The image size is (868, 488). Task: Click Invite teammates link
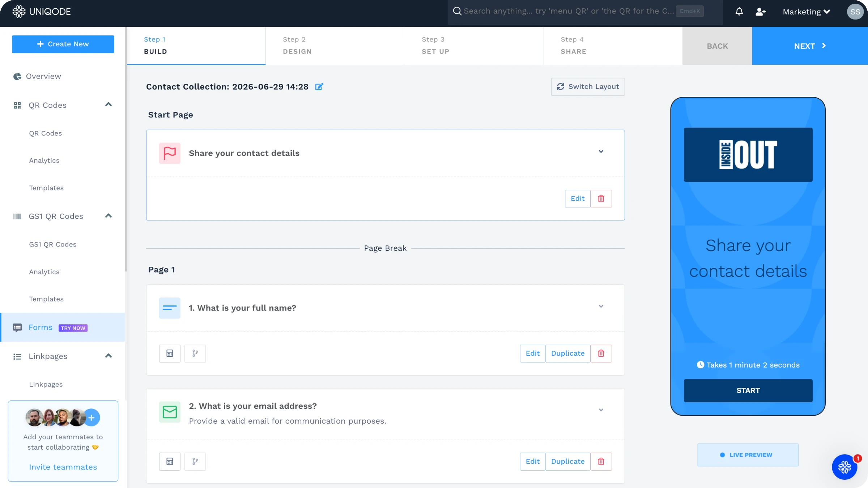pyautogui.click(x=63, y=467)
